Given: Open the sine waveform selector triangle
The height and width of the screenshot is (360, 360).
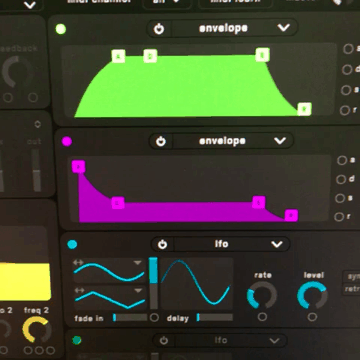Looking at the screenshot, I should click(x=138, y=263).
